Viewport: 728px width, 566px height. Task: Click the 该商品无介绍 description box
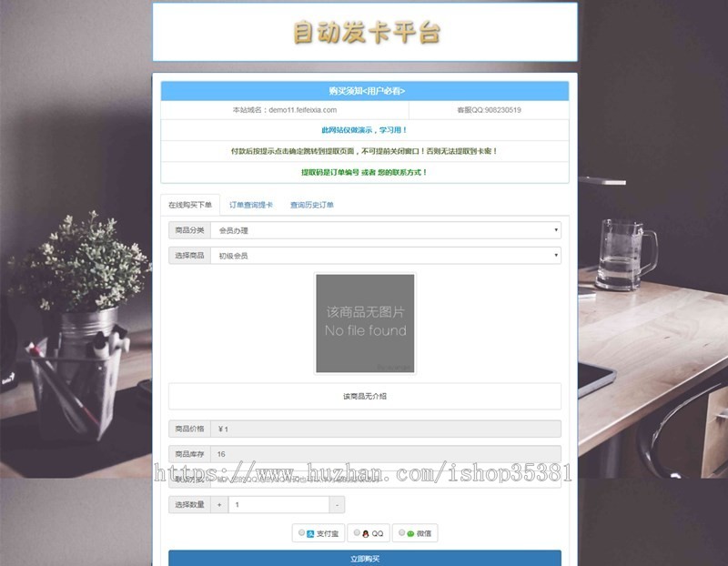click(365, 396)
